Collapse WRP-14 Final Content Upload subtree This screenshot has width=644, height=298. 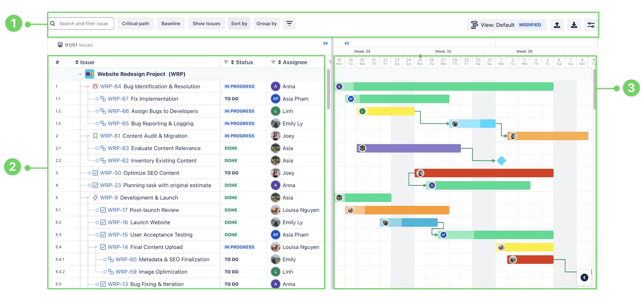click(x=95, y=247)
